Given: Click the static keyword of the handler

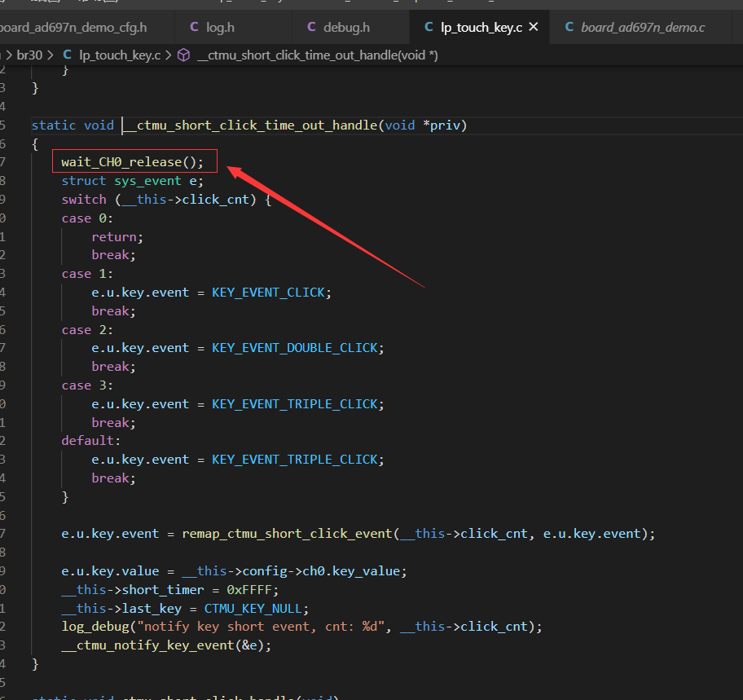Looking at the screenshot, I should click(54, 125).
